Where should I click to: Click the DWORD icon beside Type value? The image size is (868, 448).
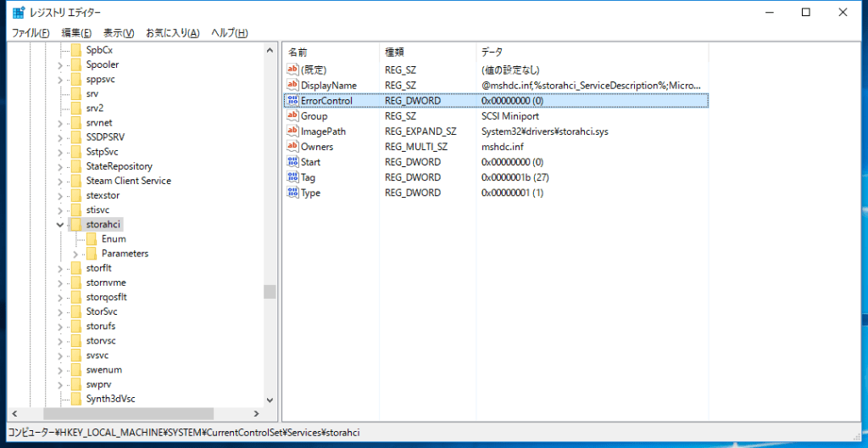click(x=292, y=193)
